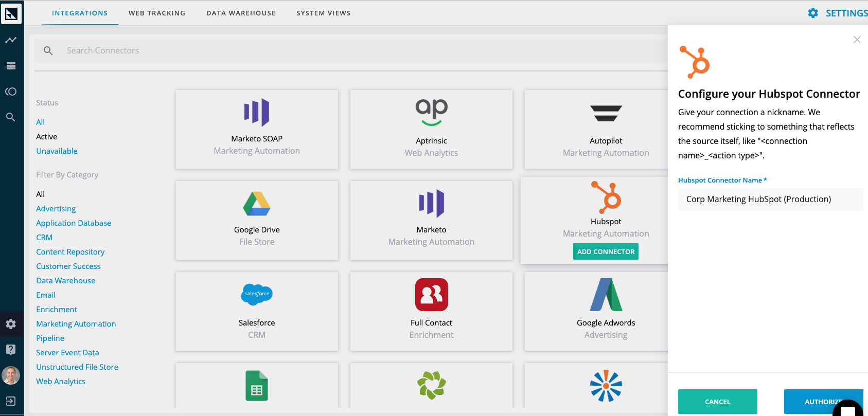Filter by CRM category

[44, 238]
